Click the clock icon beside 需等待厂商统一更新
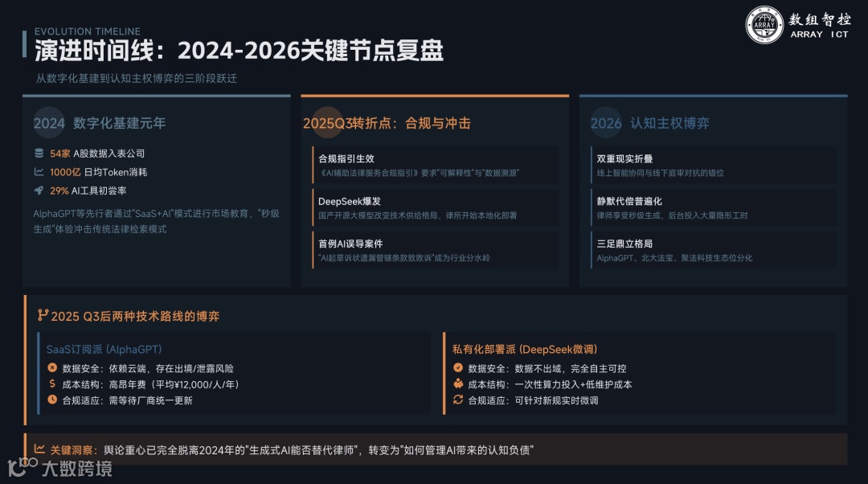This screenshot has height=484, width=868. click(52, 400)
